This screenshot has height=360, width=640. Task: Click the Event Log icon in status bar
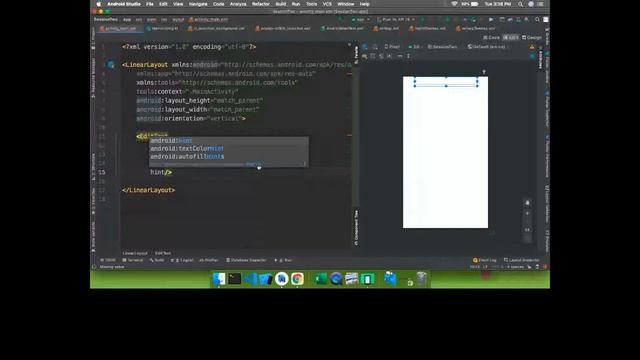484,260
